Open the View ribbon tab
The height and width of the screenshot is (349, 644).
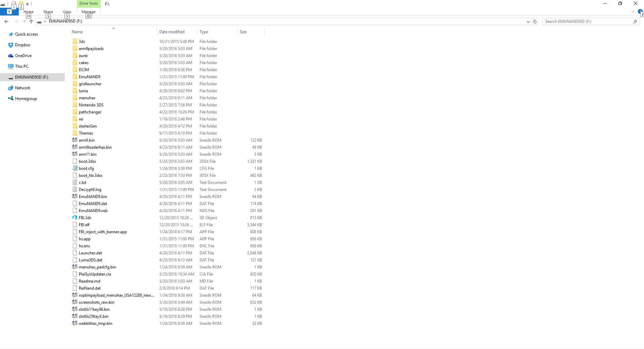(67, 12)
